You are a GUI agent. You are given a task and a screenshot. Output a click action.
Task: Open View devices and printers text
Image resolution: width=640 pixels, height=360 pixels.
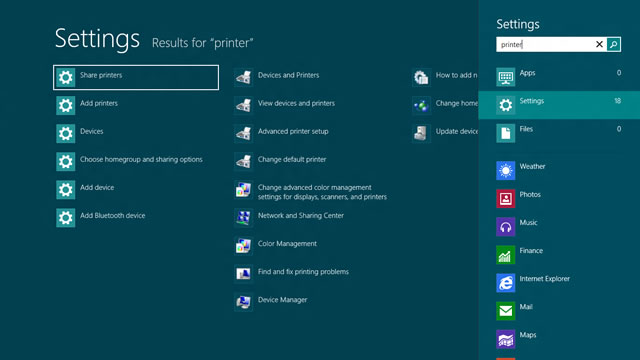pyautogui.click(x=296, y=103)
